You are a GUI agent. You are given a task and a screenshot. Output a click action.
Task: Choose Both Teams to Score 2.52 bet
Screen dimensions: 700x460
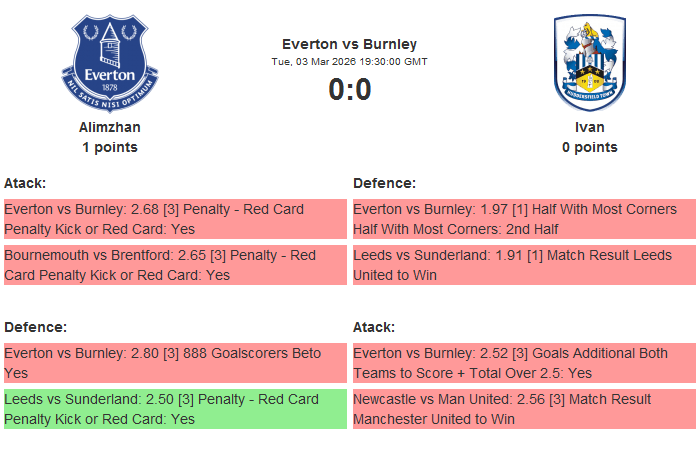click(524, 363)
